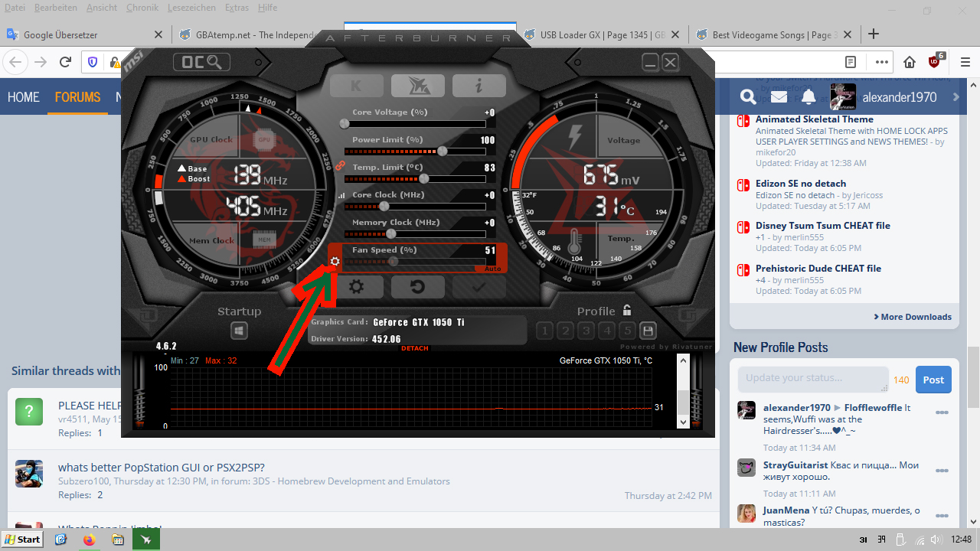980x551 pixels.
Task: Save profile with floppy disk icon
Action: 648,331
